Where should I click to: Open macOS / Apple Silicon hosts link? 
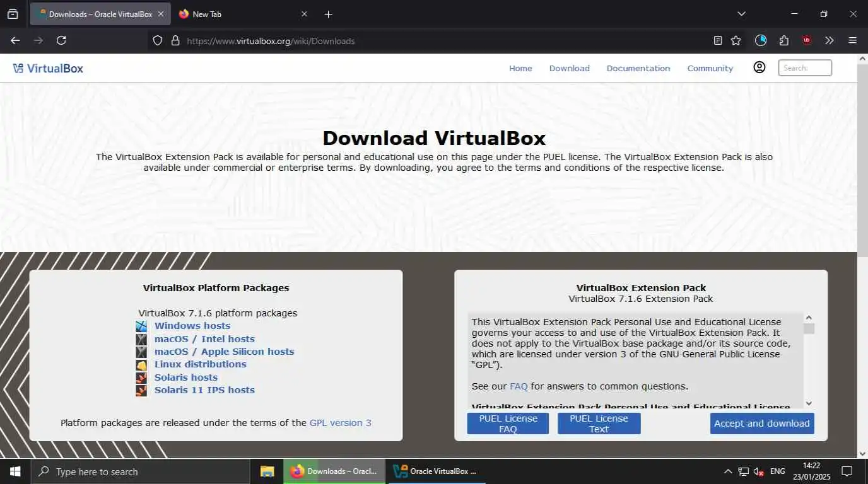tap(224, 352)
